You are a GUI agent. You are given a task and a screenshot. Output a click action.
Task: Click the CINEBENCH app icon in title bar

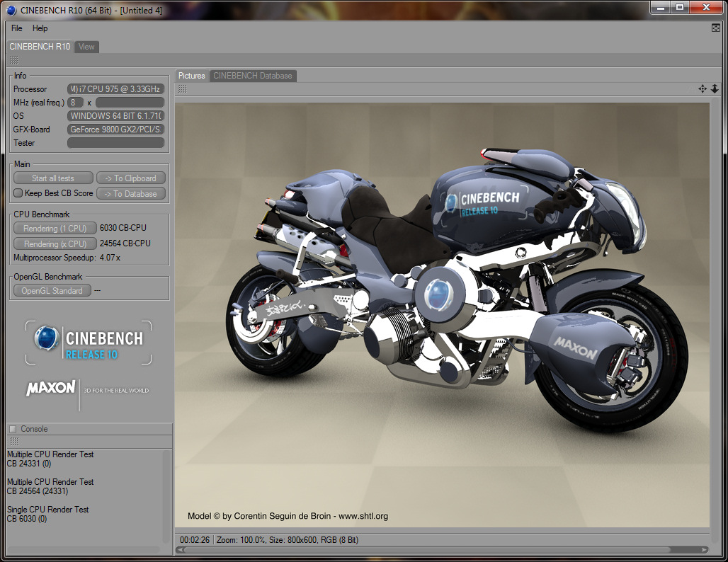click(x=11, y=8)
